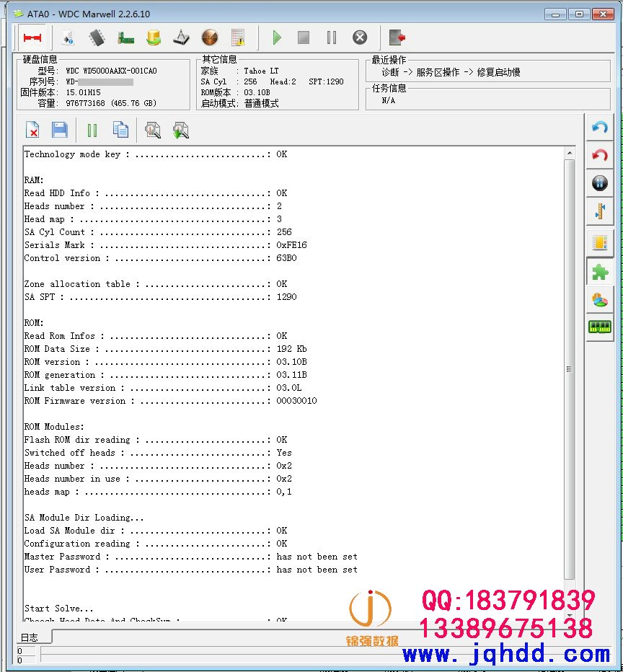Click the exit door arrow icon

tap(397, 37)
